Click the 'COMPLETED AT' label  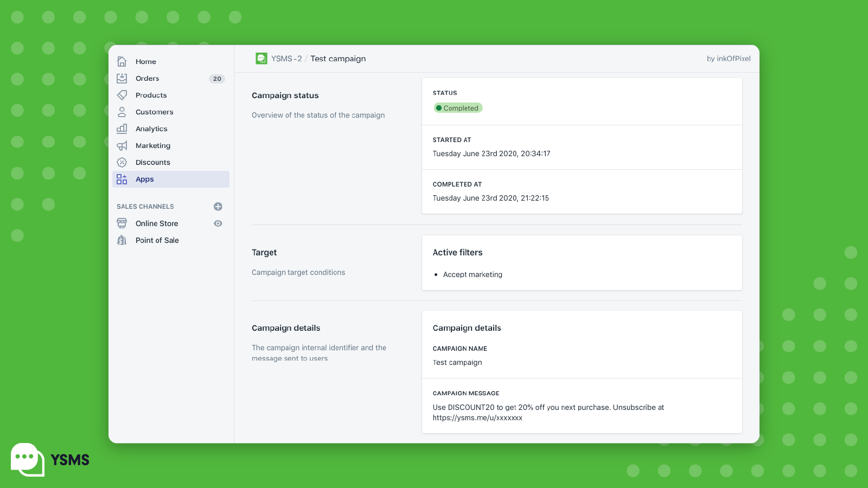click(457, 184)
